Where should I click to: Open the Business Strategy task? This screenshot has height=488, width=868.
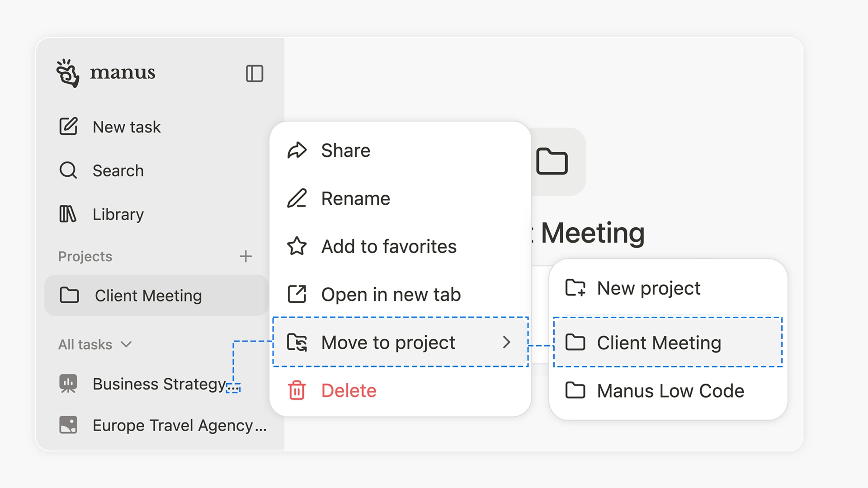[x=158, y=384]
